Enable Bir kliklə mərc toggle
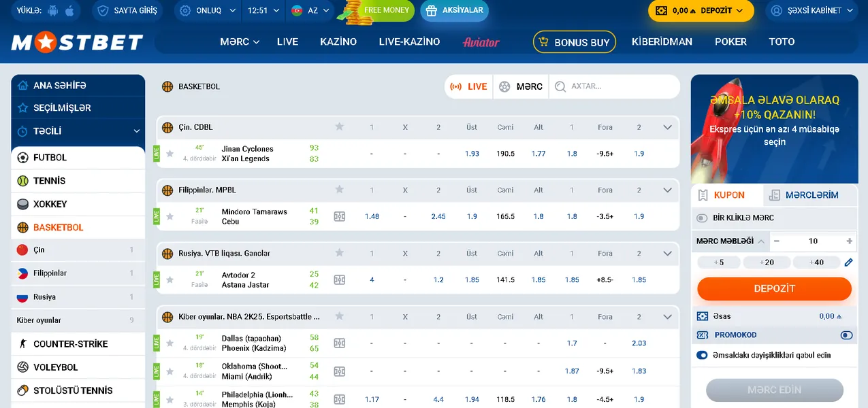Screen dimensions: 868x408 702,218
